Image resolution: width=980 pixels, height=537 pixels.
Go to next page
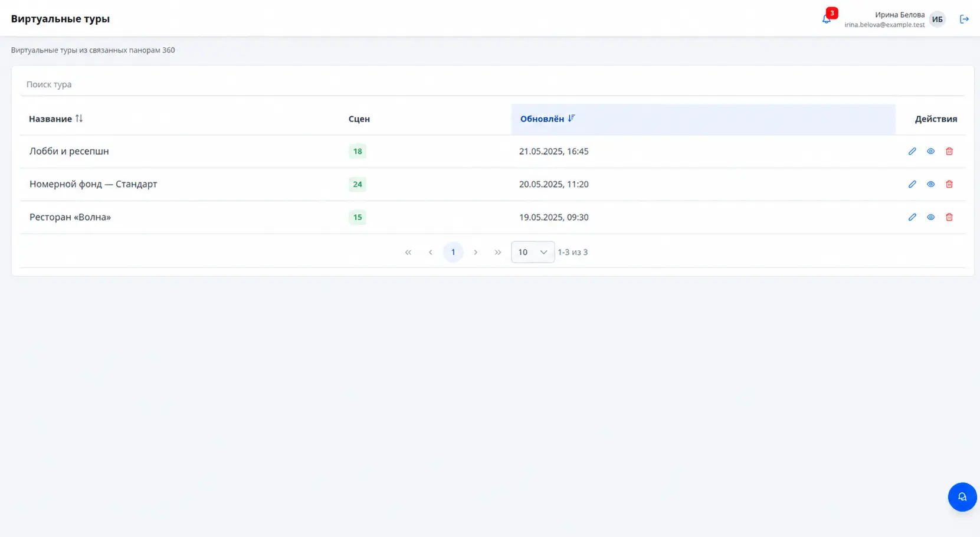(x=476, y=252)
